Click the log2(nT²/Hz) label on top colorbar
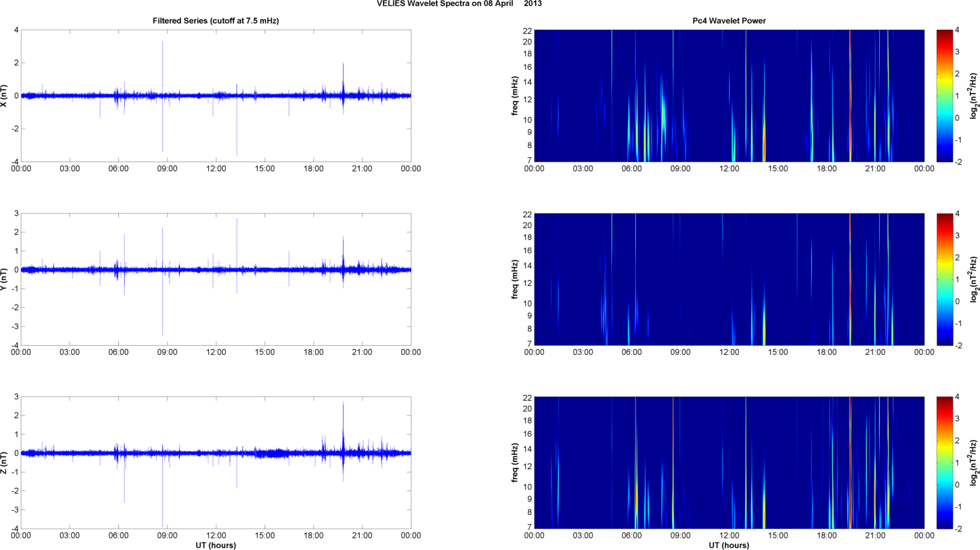This screenshot has width=980, height=550. pyautogui.click(x=974, y=96)
